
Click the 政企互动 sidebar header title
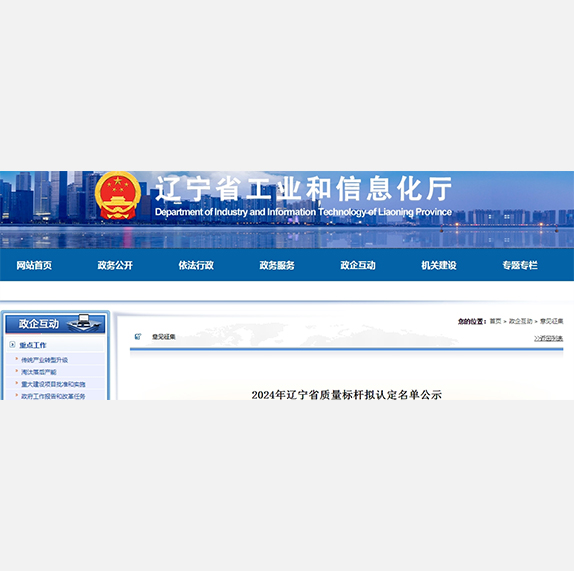[39, 324]
